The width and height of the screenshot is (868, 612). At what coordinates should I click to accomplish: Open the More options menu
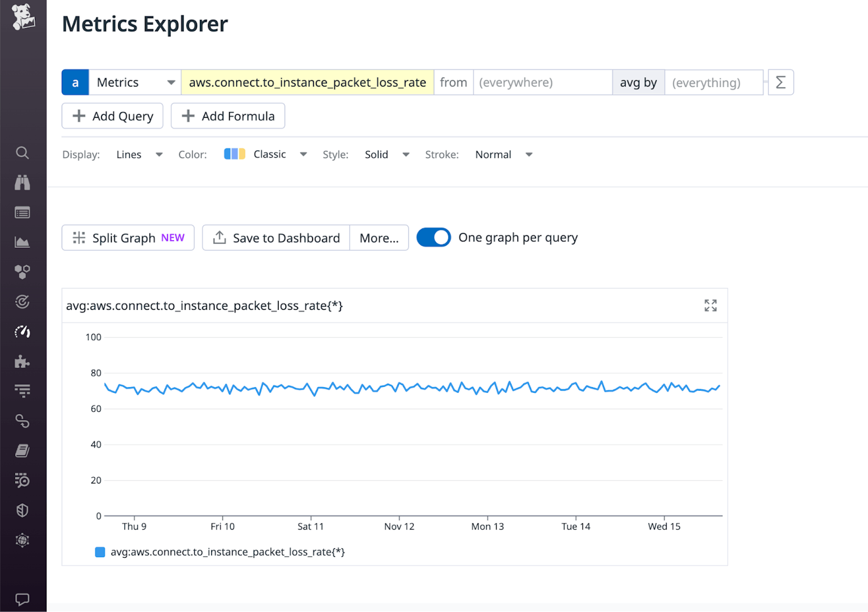(x=379, y=238)
